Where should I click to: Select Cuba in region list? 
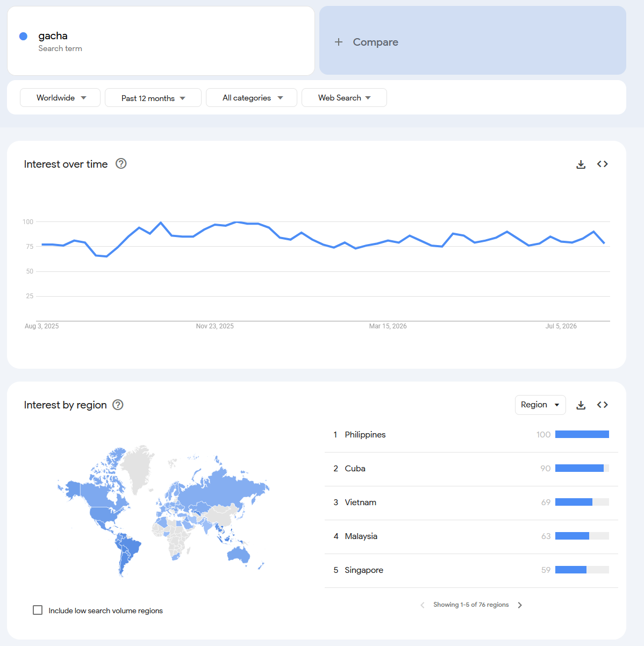[x=355, y=469]
